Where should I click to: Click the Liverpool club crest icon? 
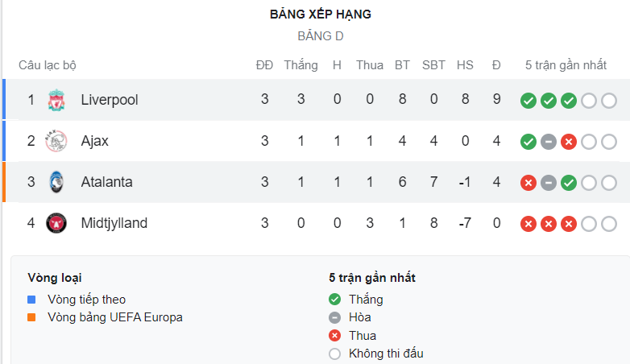56,100
